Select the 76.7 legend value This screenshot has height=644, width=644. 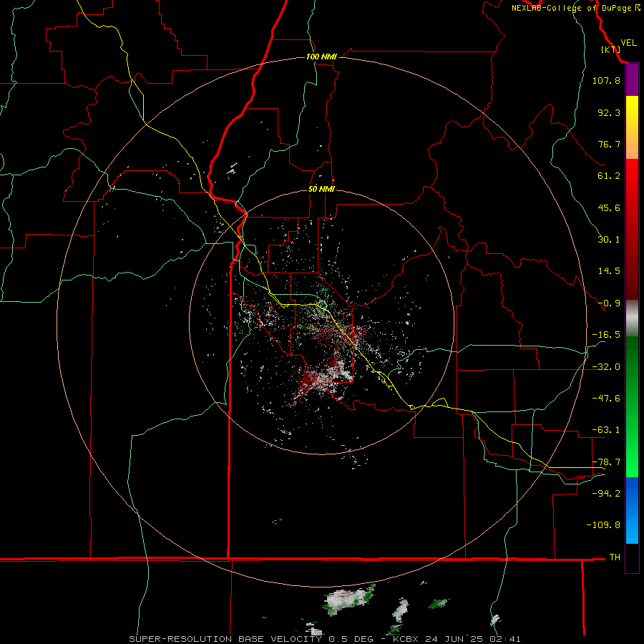[609, 144]
